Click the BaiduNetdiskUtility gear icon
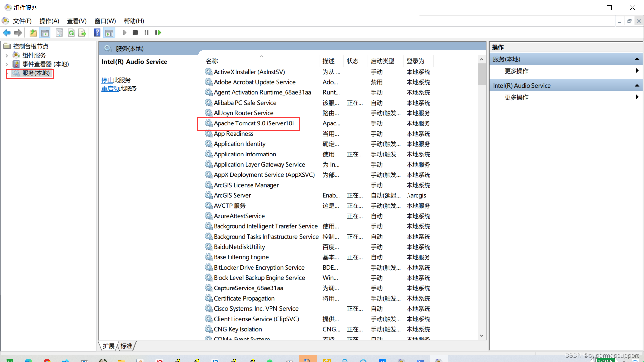The width and height of the screenshot is (644, 362). (209, 247)
